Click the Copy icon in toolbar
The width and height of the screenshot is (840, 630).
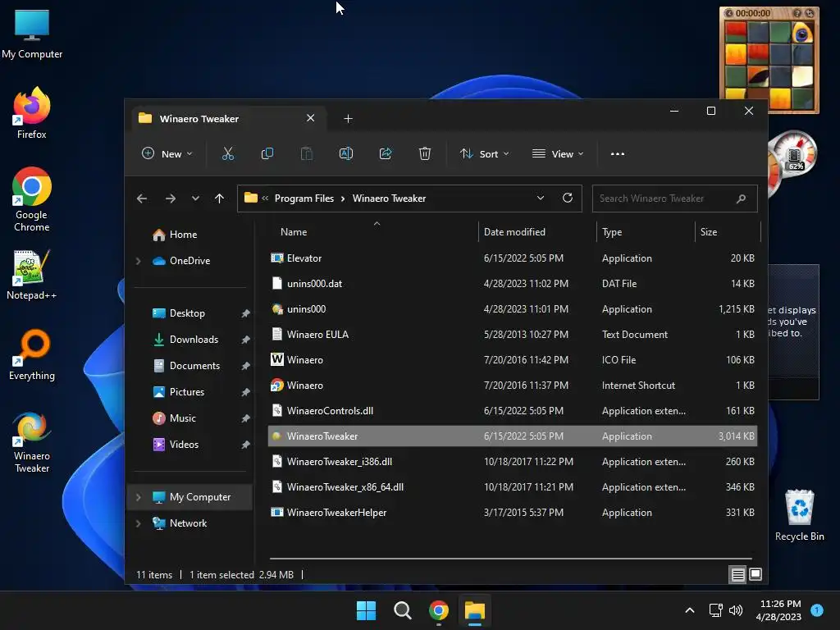pyautogui.click(x=267, y=153)
